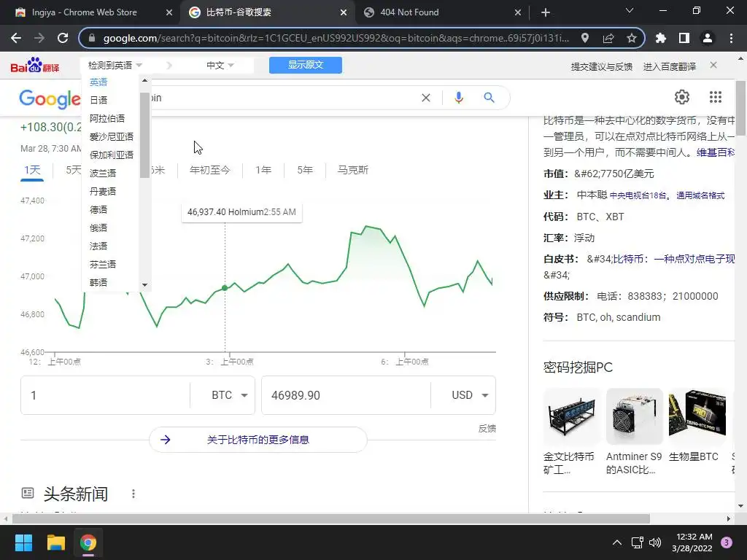Click the Google logo
Viewport: 747px width, 560px height.
[x=50, y=99]
